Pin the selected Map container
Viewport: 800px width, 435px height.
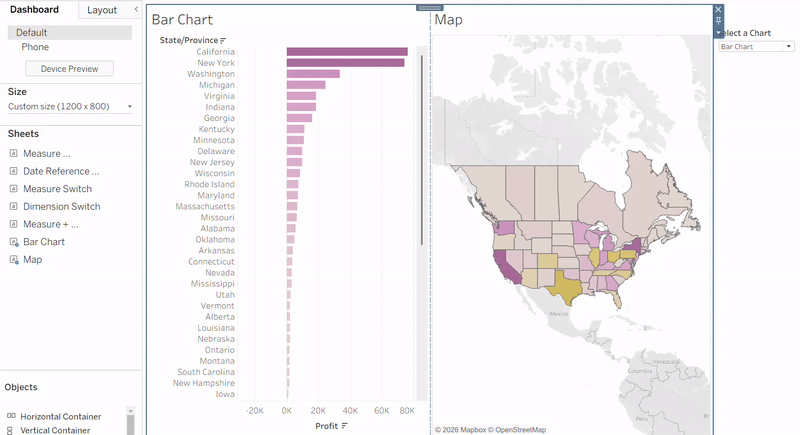pos(718,20)
